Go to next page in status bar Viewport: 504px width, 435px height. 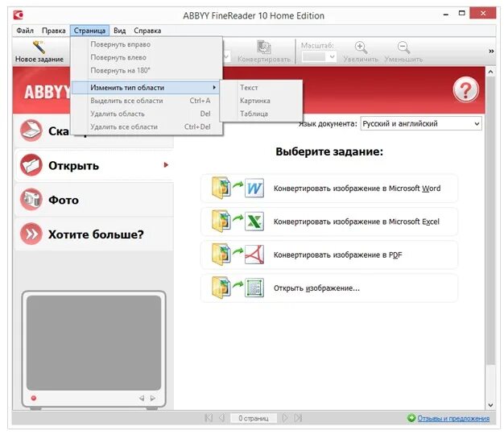(x=285, y=417)
